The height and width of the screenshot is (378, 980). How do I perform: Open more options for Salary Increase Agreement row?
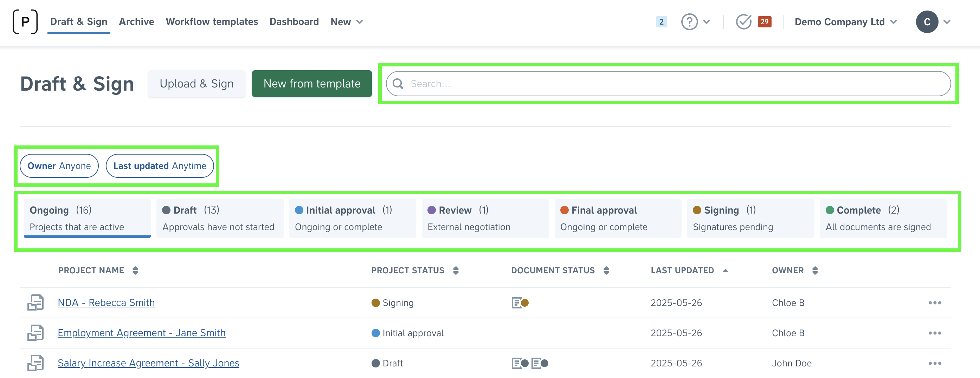point(934,363)
